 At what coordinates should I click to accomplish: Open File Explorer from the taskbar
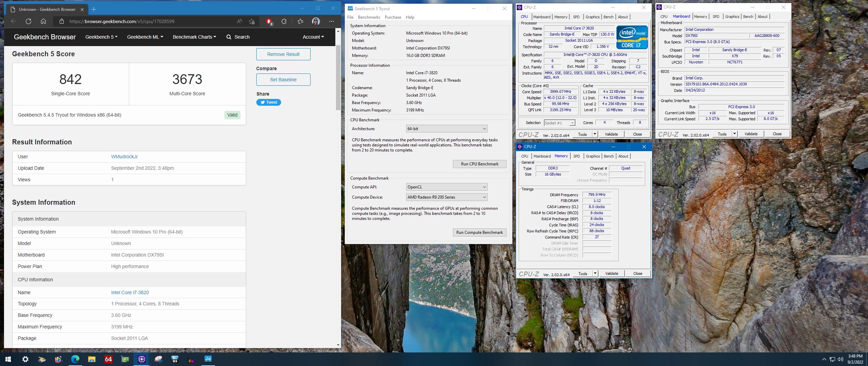pos(92,359)
